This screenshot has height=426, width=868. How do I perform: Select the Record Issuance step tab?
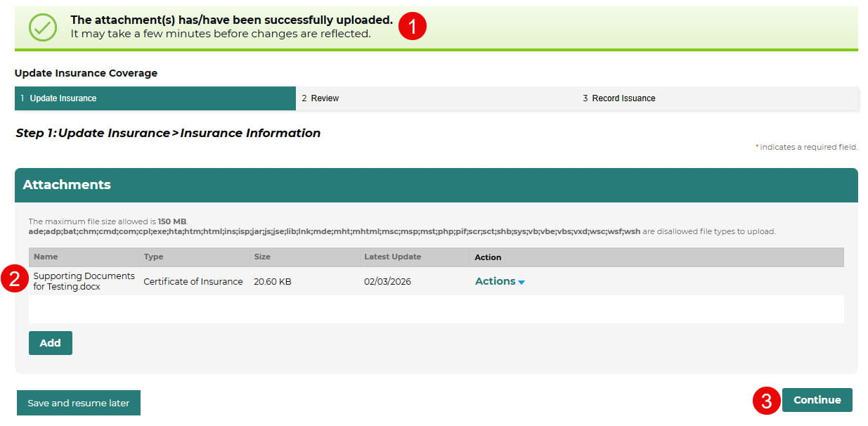coord(718,98)
